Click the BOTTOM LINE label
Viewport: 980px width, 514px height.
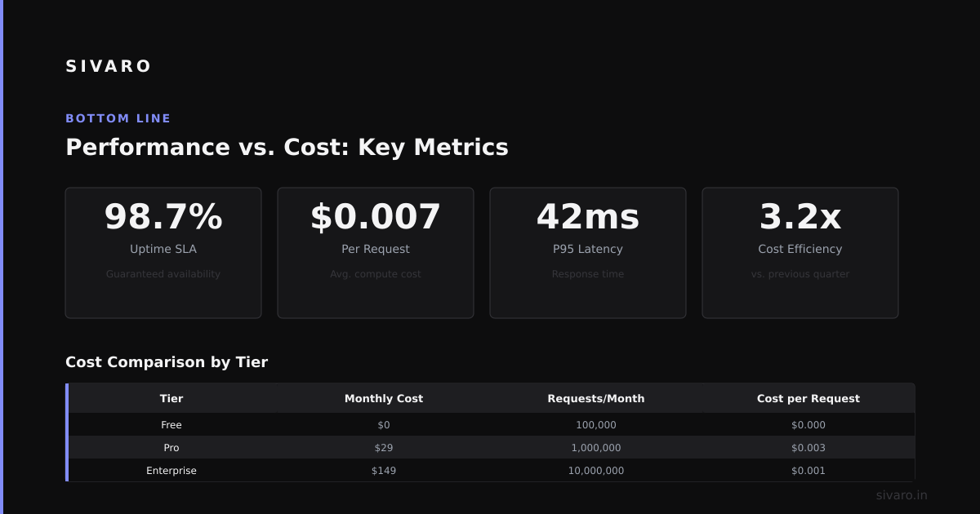tap(118, 118)
